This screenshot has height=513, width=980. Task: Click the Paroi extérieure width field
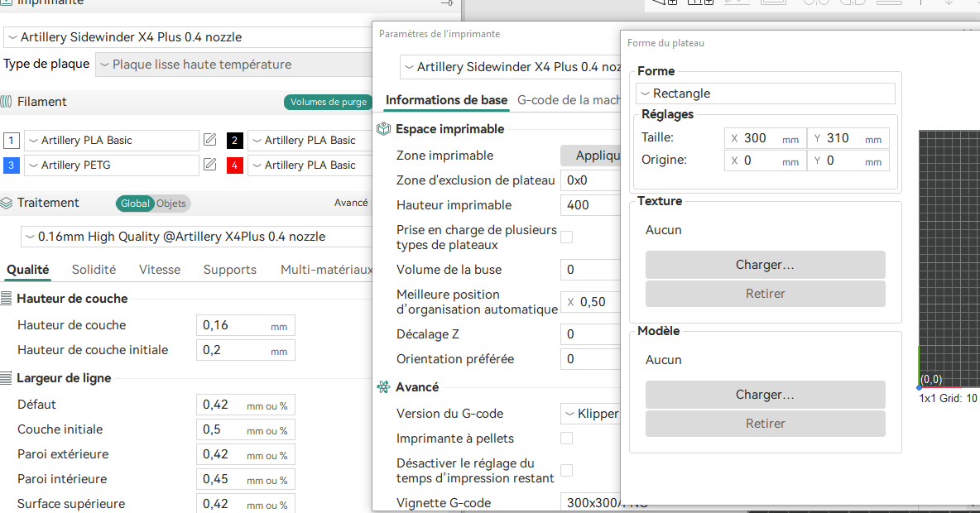tap(246, 454)
